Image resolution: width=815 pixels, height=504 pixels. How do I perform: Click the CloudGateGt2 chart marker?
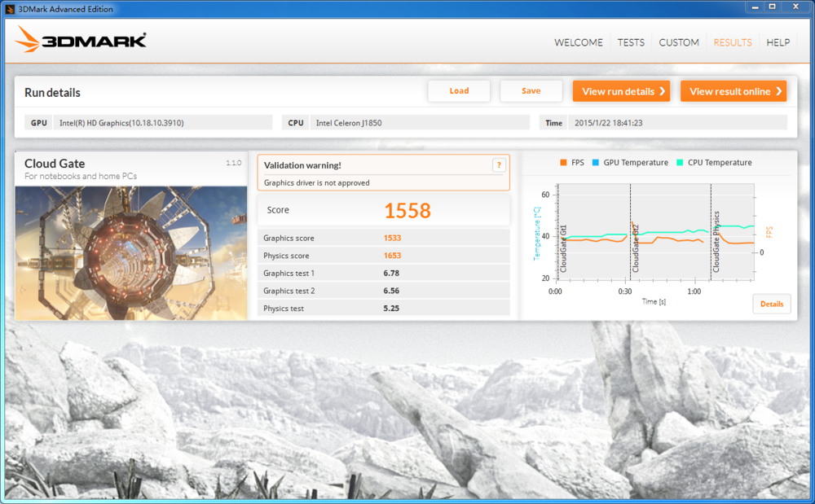pos(635,248)
